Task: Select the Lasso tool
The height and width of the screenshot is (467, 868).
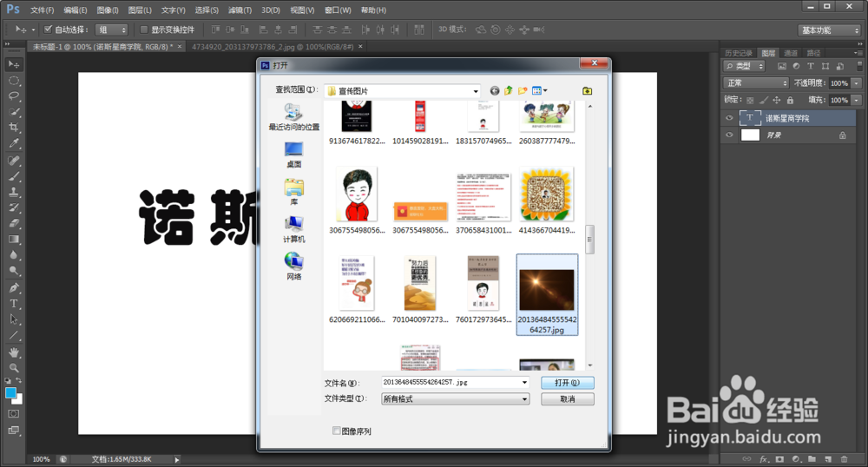Action: tap(14, 96)
